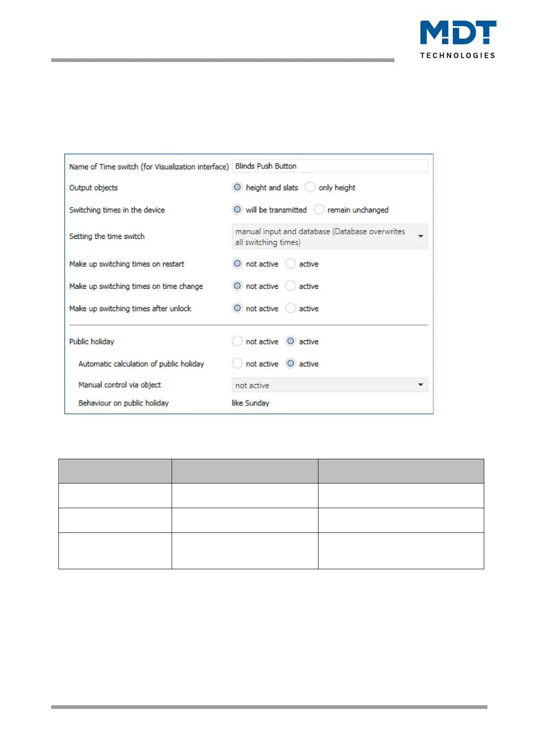Click the MDT Technologies logo
This screenshot has width=535, height=756.
point(458,39)
